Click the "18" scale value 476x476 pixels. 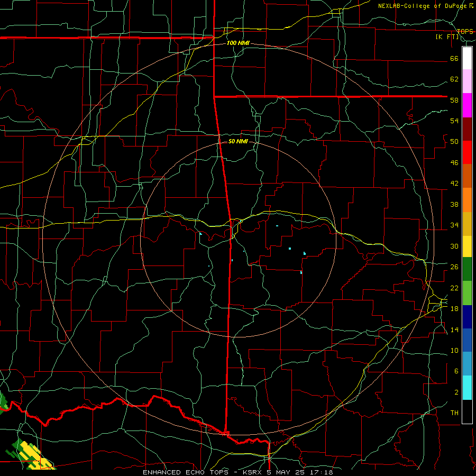[x=454, y=309]
